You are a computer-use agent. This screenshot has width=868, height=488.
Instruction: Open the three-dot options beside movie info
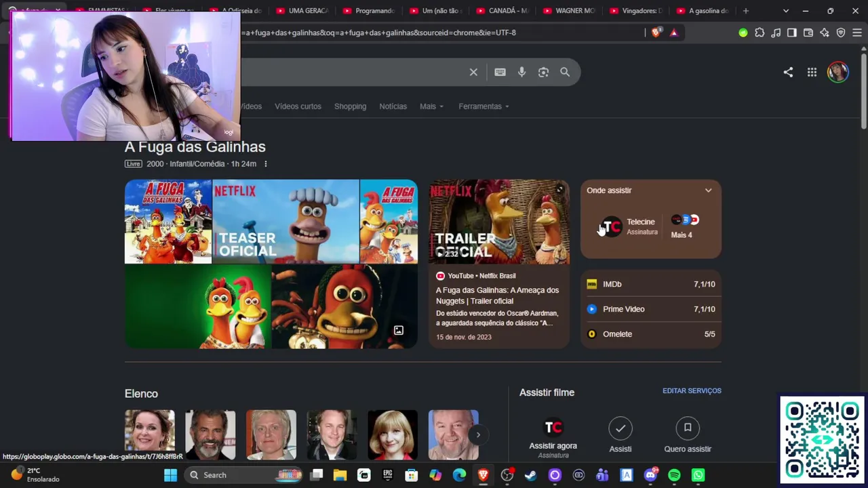tap(265, 164)
